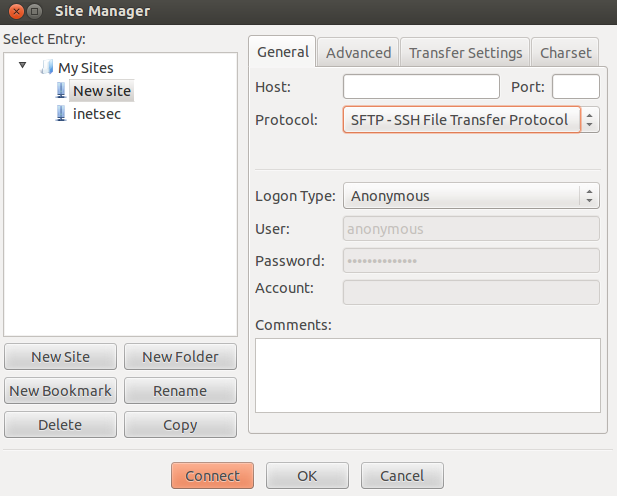Click the Cancel button

(402, 476)
